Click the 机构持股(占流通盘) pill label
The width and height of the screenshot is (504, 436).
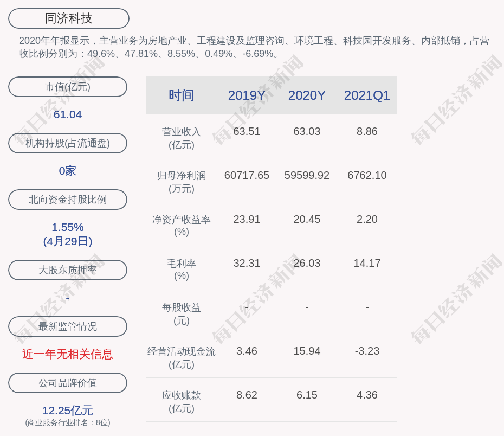coord(68,143)
